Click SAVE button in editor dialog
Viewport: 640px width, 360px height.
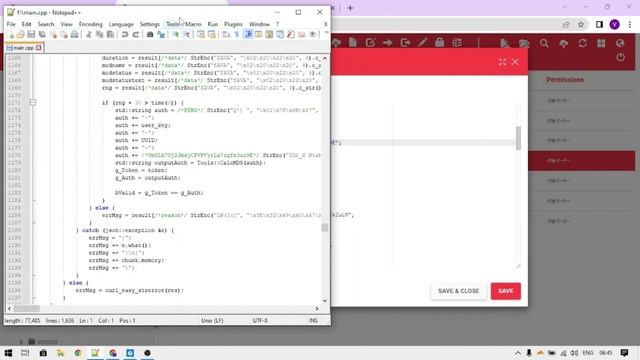[x=506, y=291]
